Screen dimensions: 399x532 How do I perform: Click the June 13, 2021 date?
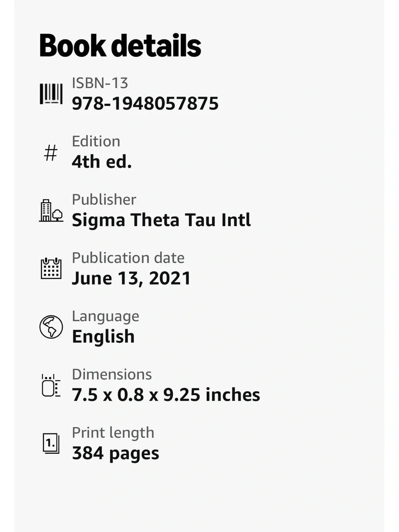pyautogui.click(x=131, y=278)
